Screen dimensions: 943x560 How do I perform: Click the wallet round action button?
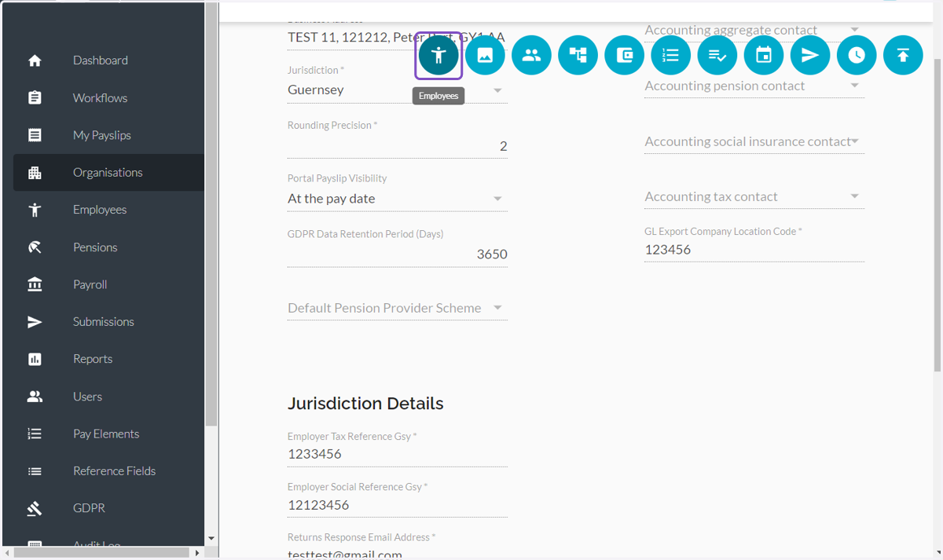point(624,55)
